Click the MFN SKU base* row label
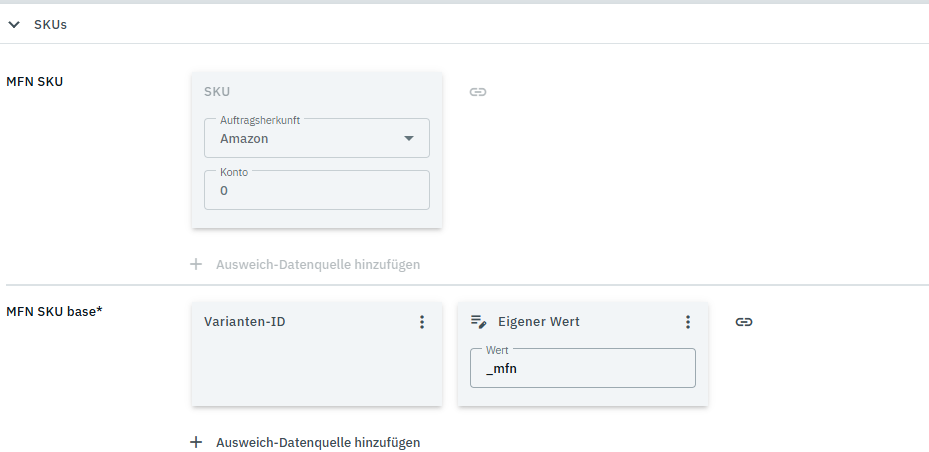Image resolution: width=929 pixels, height=452 pixels. point(54,310)
